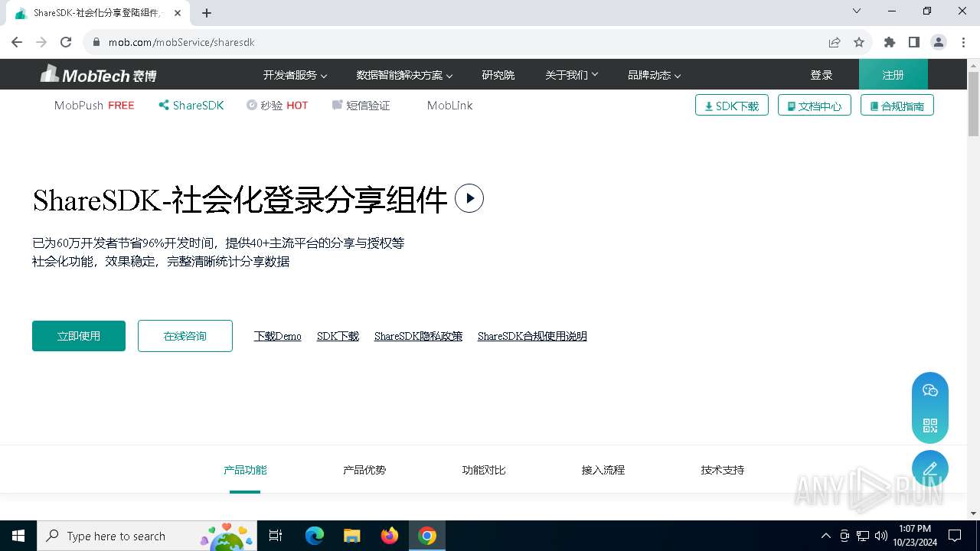Open the 合规指南 button
Image resolution: width=980 pixels, height=551 pixels.
pos(897,106)
